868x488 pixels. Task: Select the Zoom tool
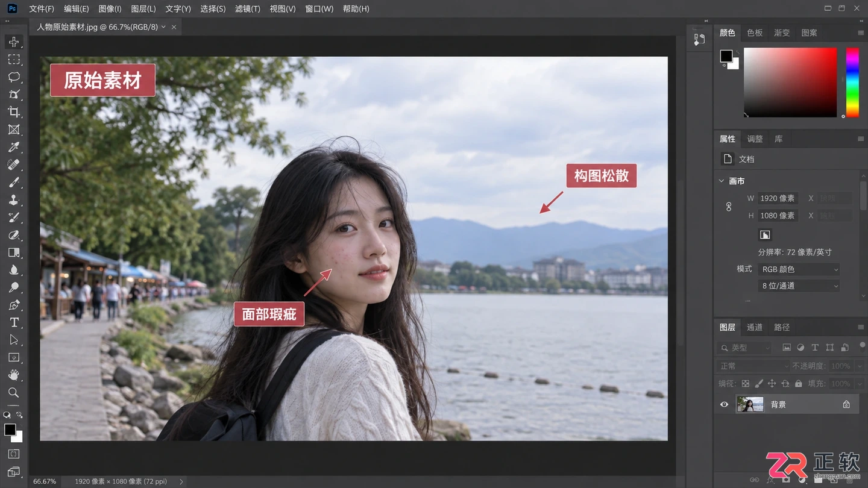click(x=14, y=392)
